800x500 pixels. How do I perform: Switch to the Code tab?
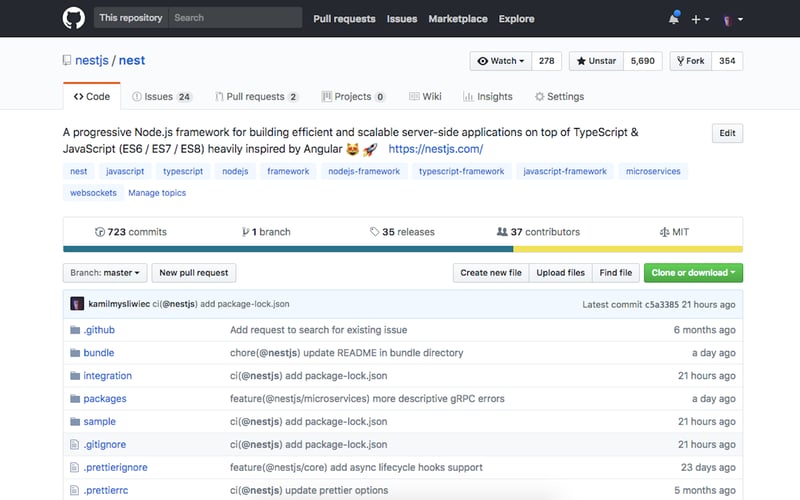click(92, 96)
